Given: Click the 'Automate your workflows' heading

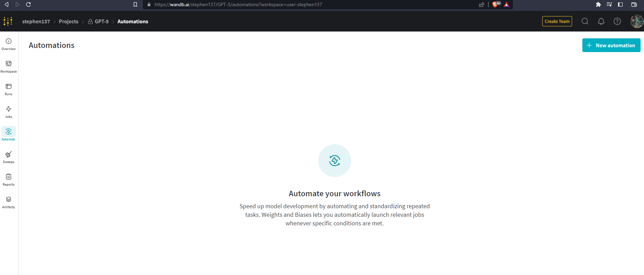Looking at the screenshot, I should (335, 193).
